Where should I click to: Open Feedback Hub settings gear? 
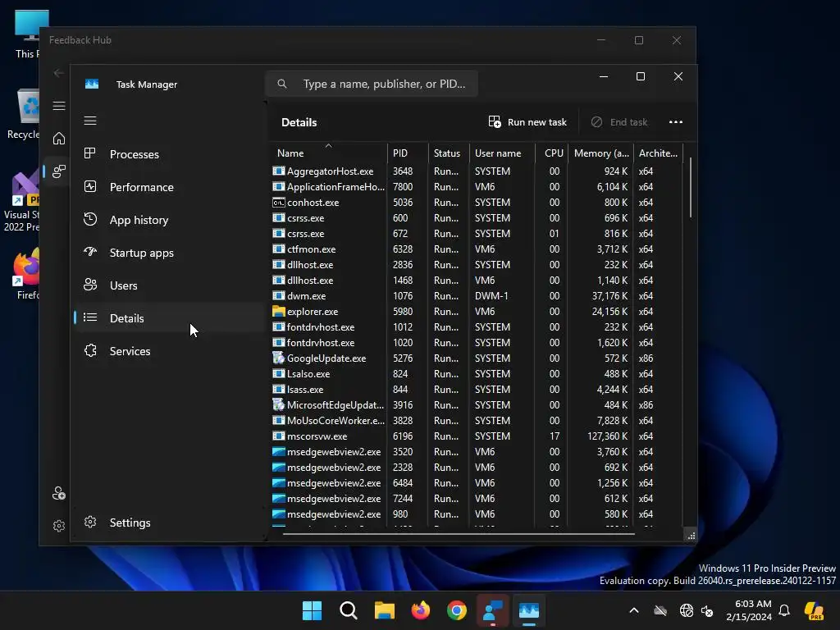click(x=59, y=526)
